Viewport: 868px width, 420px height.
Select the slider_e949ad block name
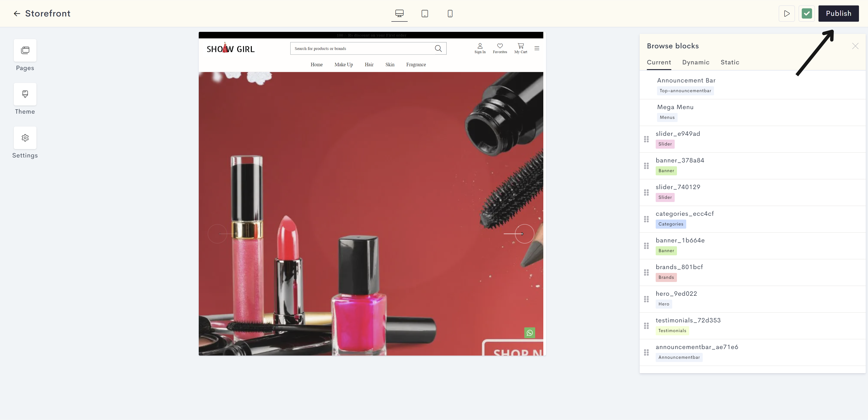pos(678,134)
